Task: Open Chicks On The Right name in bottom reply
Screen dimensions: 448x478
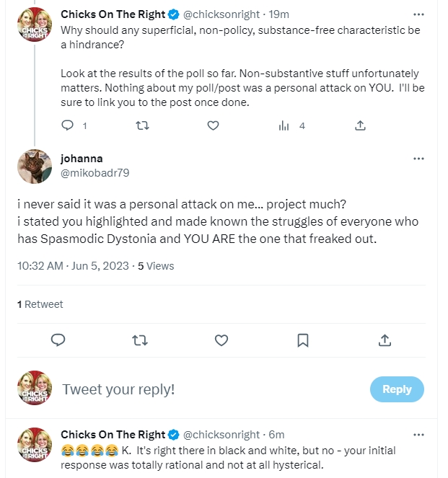Action: tap(113, 435)
